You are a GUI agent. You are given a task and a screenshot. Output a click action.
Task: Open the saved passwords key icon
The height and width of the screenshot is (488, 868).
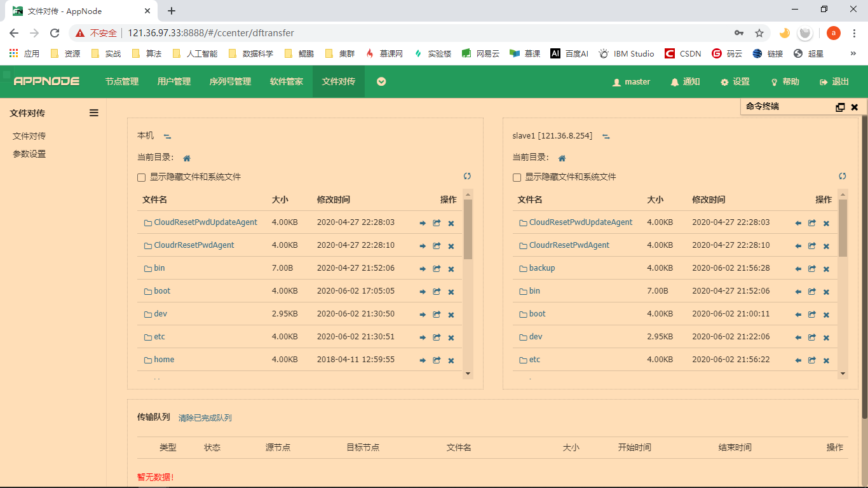coord(739,33)
